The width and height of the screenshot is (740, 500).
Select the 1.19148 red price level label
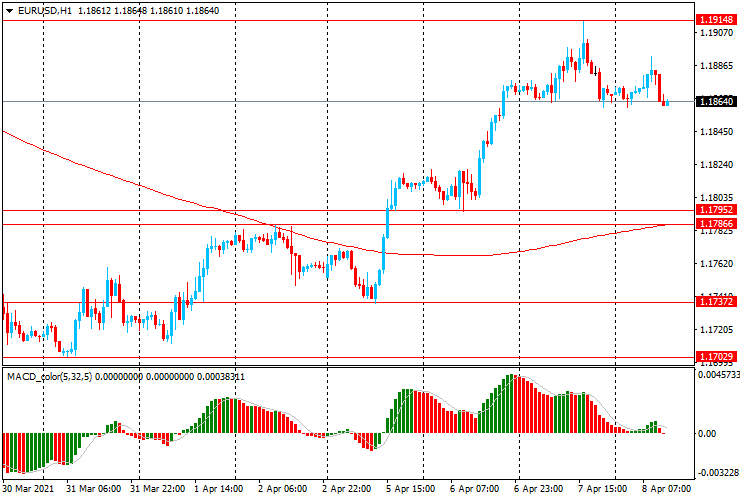tap(716, 20)
